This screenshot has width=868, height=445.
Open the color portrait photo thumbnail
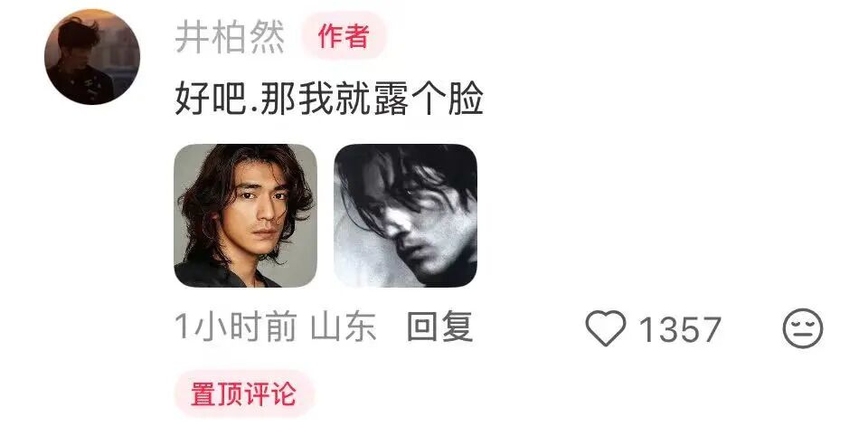coord(246,215)
